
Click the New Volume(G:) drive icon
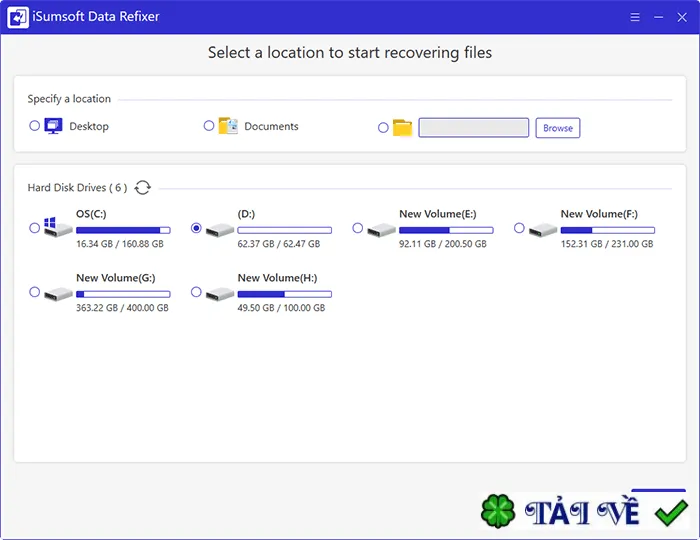tap(58, 294)
